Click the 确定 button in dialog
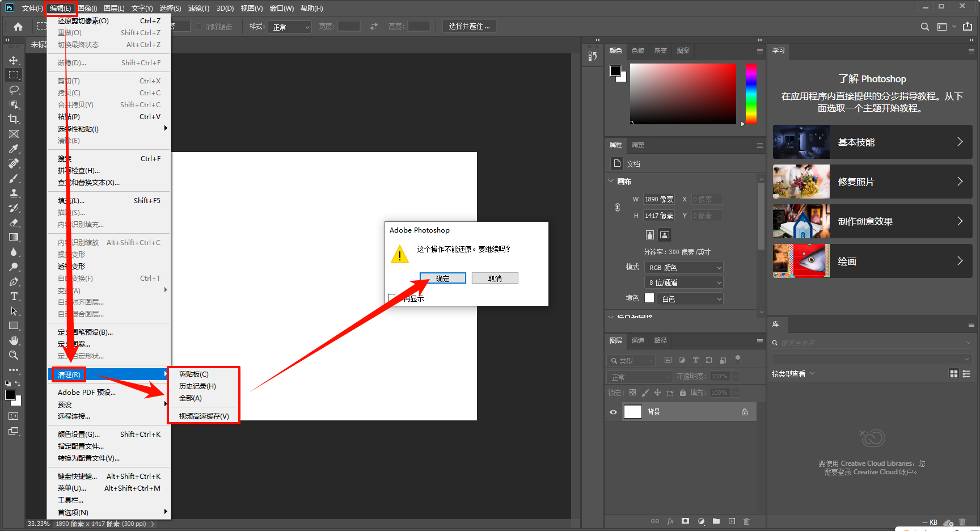The height and width of the screenshot is (531, 980). [x=443, y=279]
